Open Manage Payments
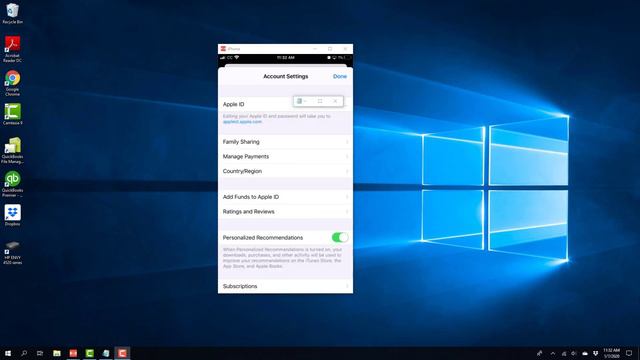 pos(285,156)
